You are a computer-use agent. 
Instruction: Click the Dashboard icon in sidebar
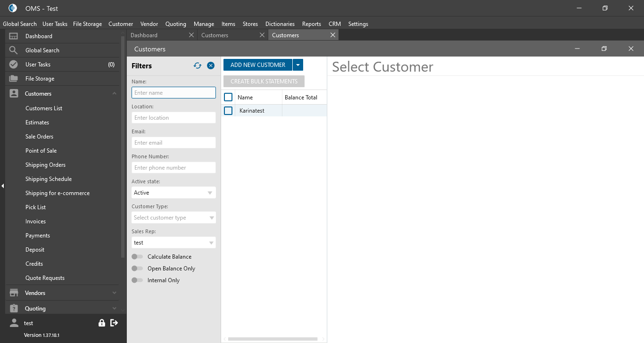click(14, 36)
